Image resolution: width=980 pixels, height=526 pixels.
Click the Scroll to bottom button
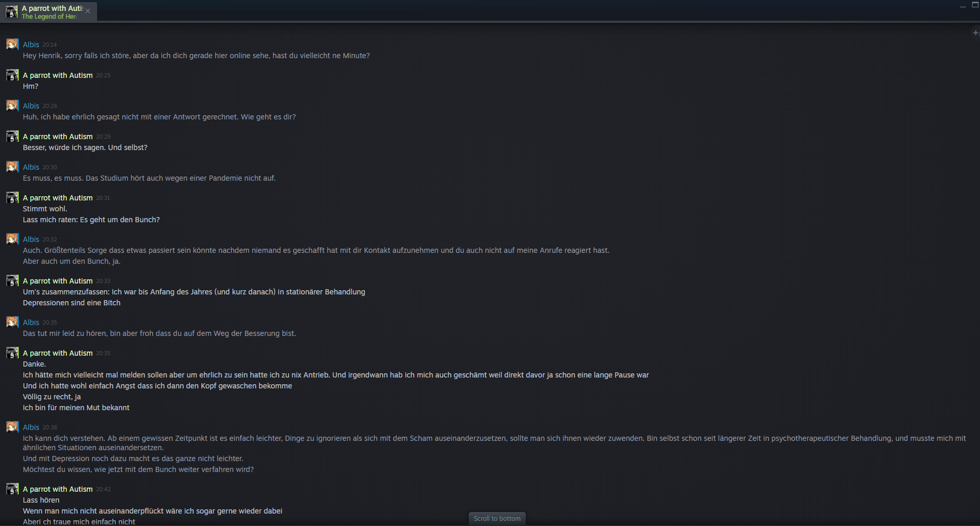coord(497,518)
